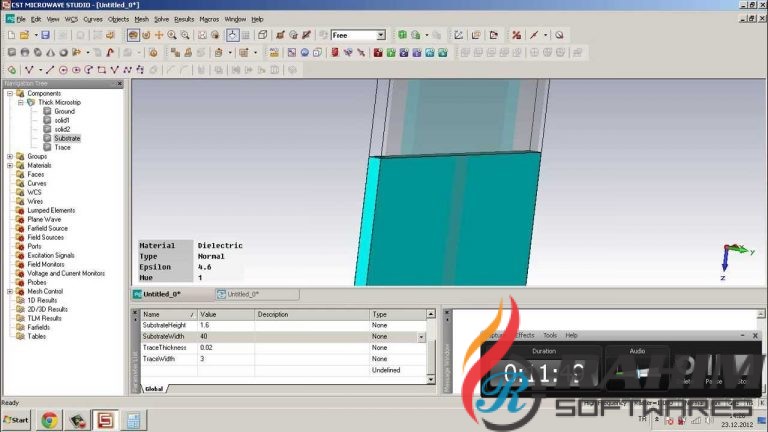Image resolution: width=768 pixels, height=432 pixels.
Task: Expand the Mesh Control tree node
Action: (x=10, y=291)
